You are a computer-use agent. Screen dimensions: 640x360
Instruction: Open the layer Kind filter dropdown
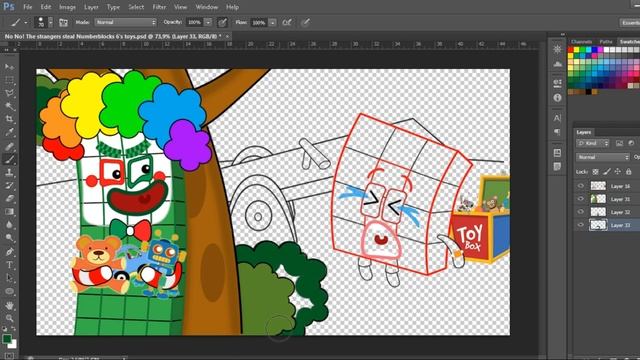point(593,143)
